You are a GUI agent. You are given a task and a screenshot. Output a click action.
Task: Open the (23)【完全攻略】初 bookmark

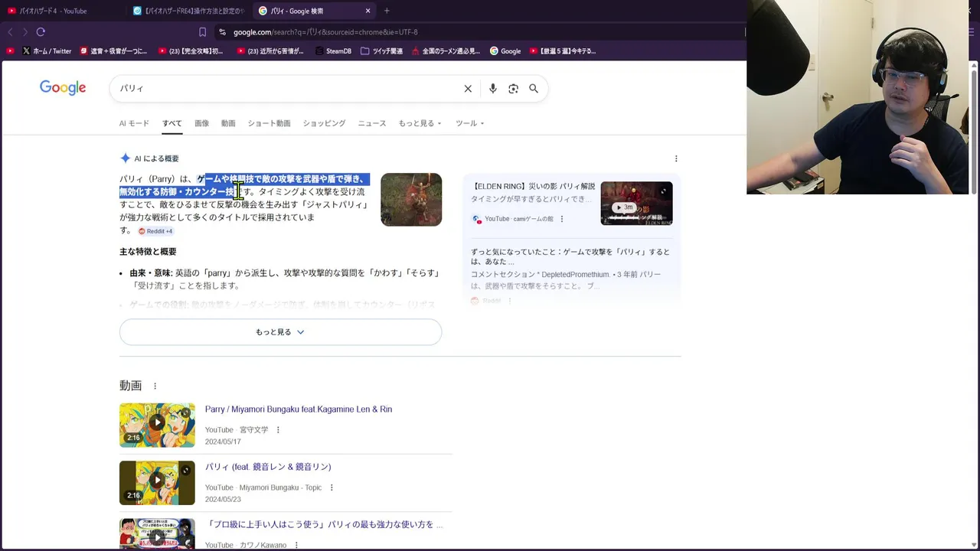[x=191, y=51]
